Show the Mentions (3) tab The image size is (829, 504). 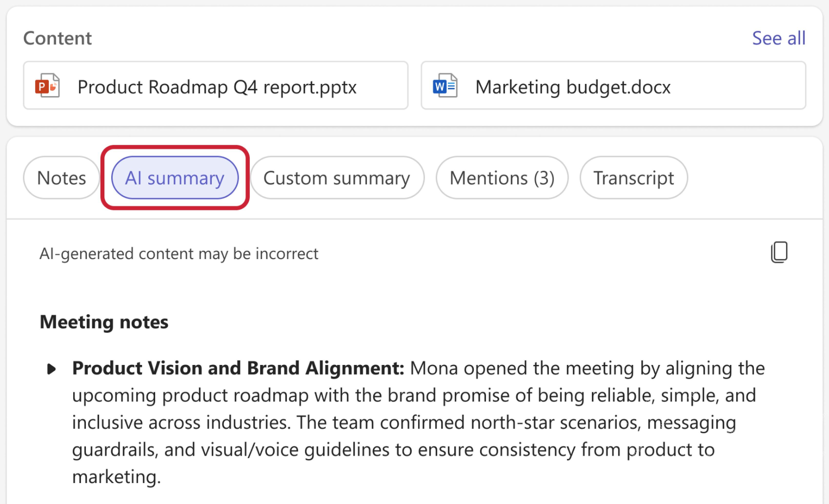[x=502, y=178]
